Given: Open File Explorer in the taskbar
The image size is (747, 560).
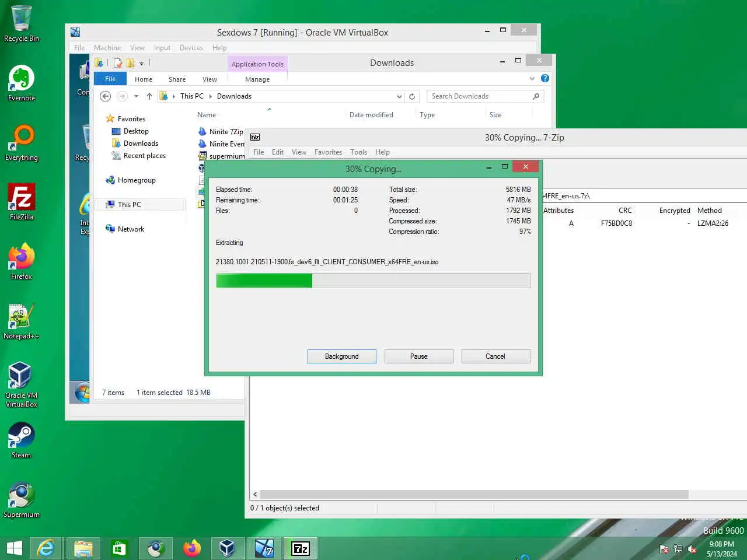Looking at the screenshot, I should 83,548.
